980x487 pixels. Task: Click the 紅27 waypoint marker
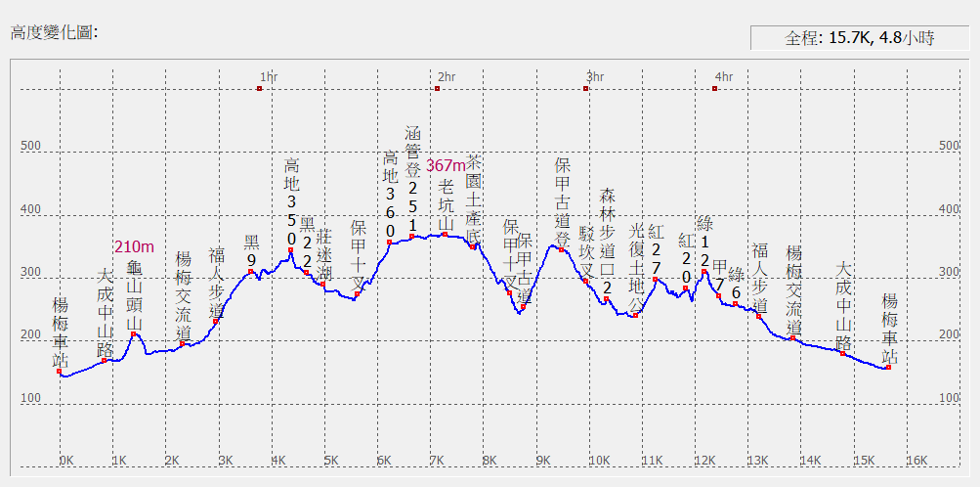656,280
